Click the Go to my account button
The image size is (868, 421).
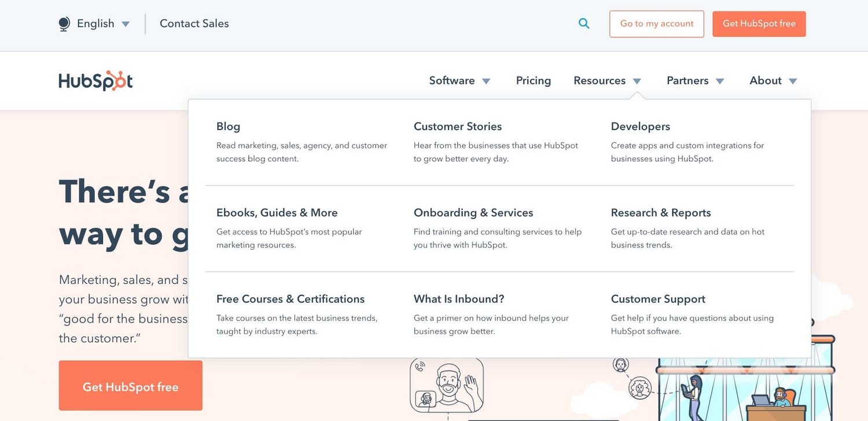656,24
